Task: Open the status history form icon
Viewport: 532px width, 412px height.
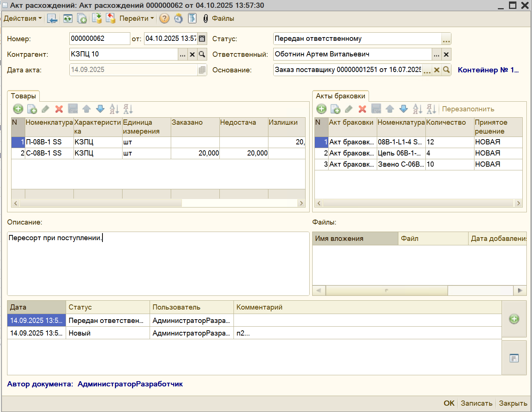Action: pyautogui.click(x=514, y=358)
